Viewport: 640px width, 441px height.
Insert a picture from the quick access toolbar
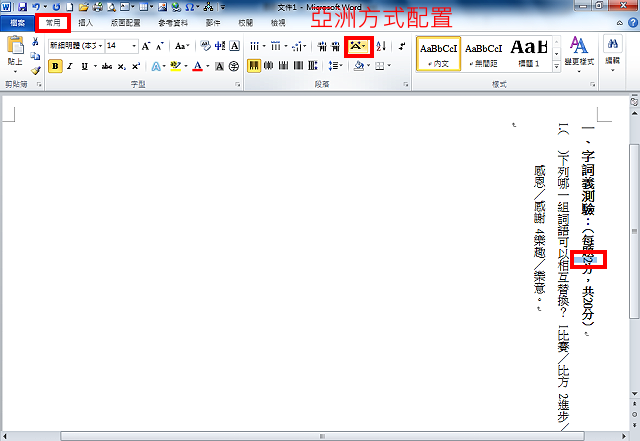click(163, 7)
